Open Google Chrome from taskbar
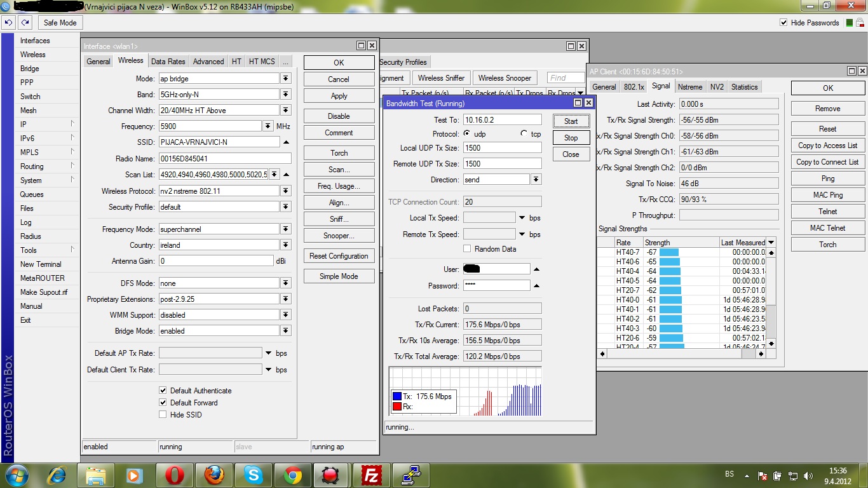Viewport: 868px width, 488px height. 293,475
